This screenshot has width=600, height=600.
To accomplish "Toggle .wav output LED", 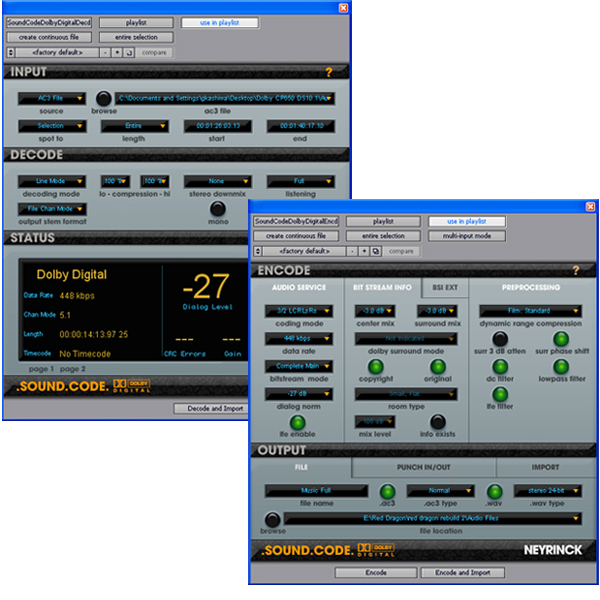I will pyautogui.click(x=494, y=491).
